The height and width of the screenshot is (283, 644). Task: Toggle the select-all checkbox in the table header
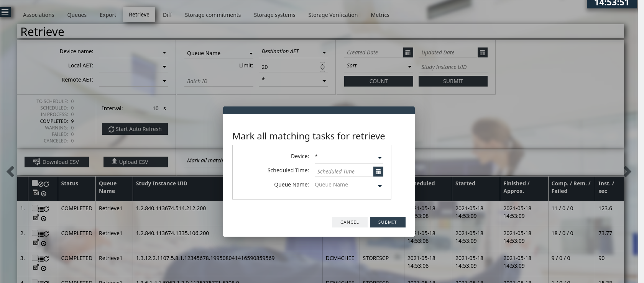click(35, 183)
